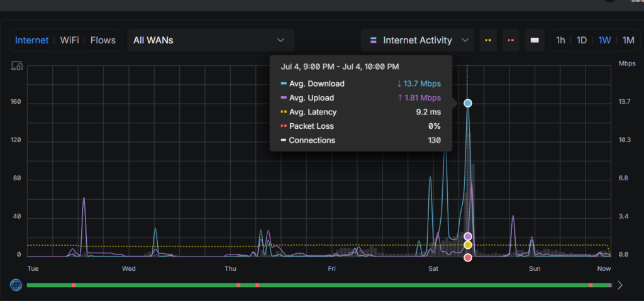Click the 13.7 right axis value
The image size is (644, 301).
click(x=625, y=101)
